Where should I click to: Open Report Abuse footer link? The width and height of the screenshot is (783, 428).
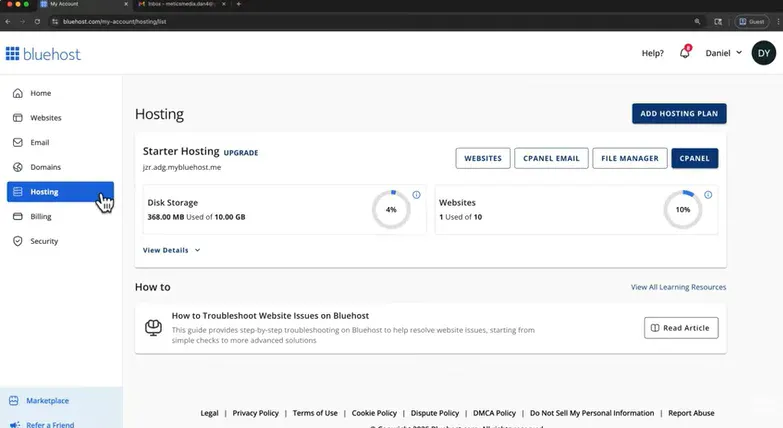pos(691,413)
